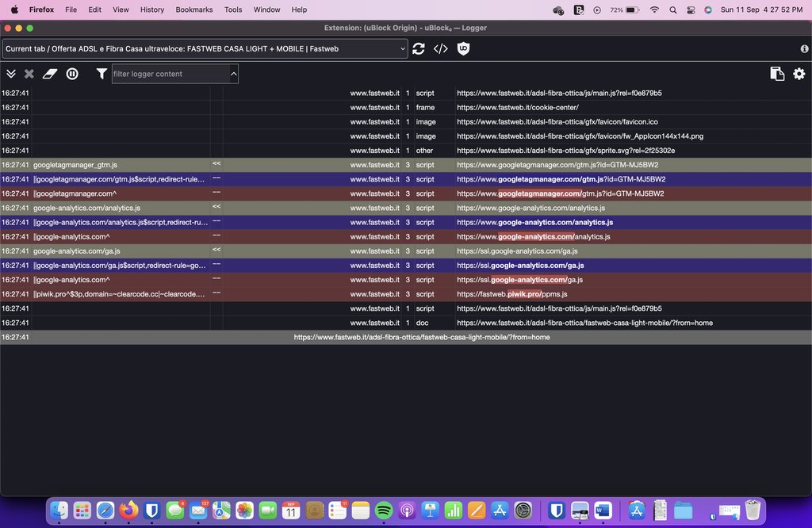812x528 pixels.
Task: Click the info icon in the logger window
Action: (804, 48)
